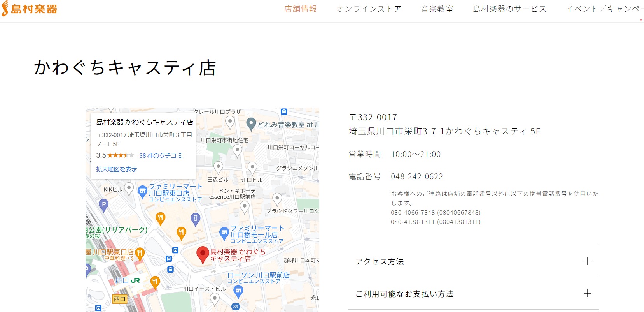Click the クレール川口プラザ gray pin

[230, 122]
